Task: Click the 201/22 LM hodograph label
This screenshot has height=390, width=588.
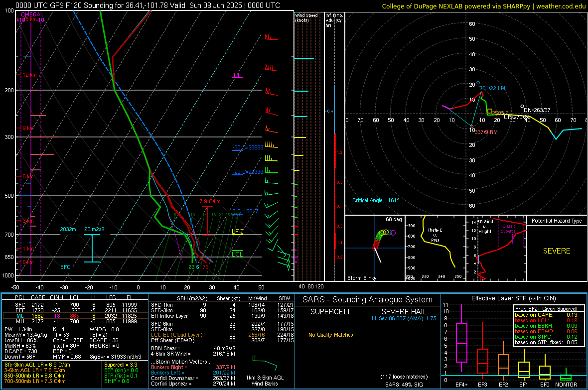Action: coord(492,89)
